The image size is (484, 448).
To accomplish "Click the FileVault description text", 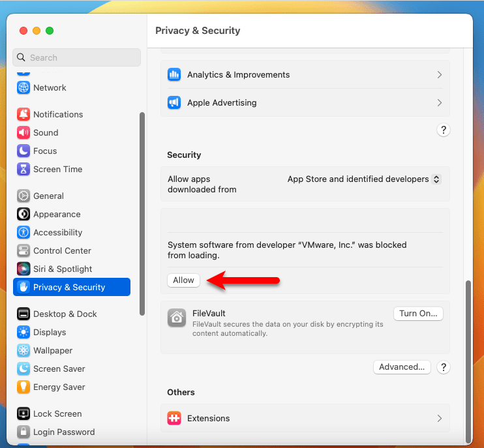I will point(288,329).
